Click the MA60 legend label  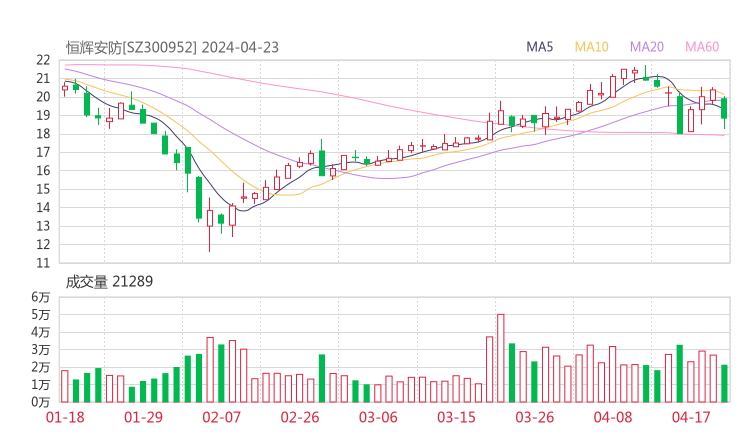(702, 47)
